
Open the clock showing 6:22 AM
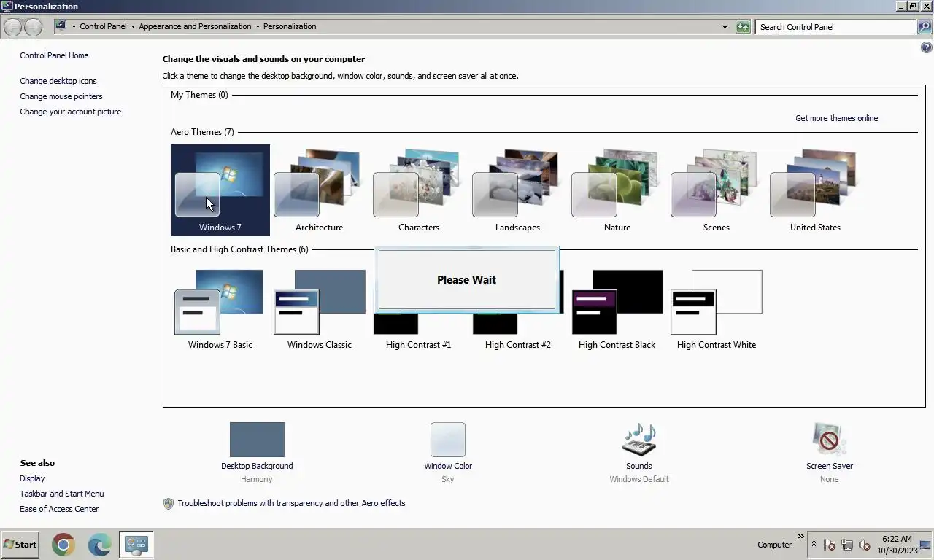click(x=897, y=545)
